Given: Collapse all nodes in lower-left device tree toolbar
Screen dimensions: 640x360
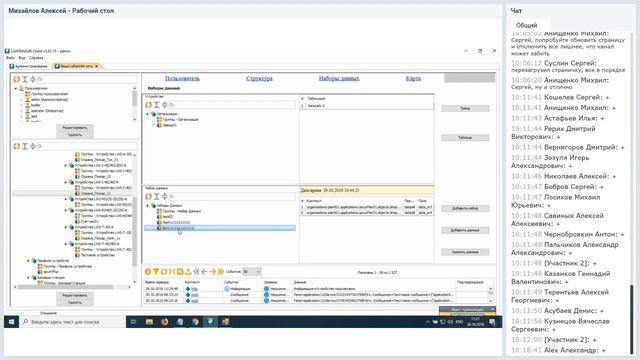Looking at the screenshot, I should [33, 146].
